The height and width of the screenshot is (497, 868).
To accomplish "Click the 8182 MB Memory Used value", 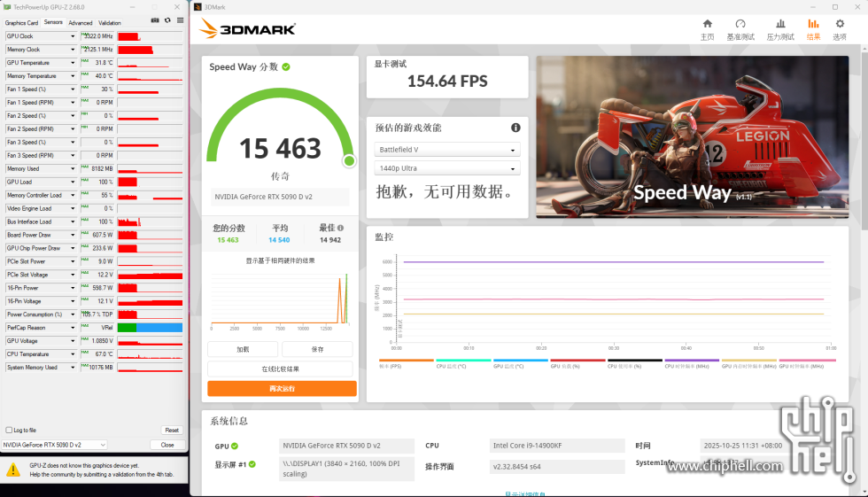I will (103, 169).
